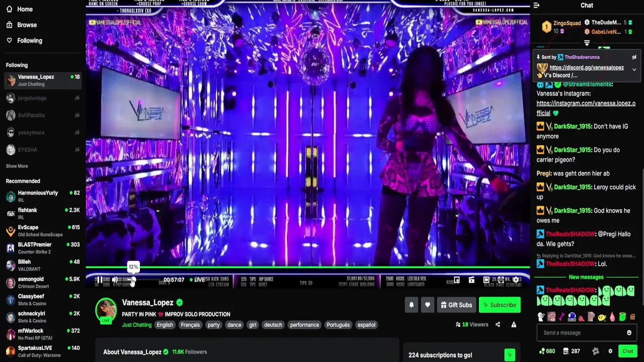Share the stream via share icon
This screenshot has width=644, height=362.
(x=498, y=325)
